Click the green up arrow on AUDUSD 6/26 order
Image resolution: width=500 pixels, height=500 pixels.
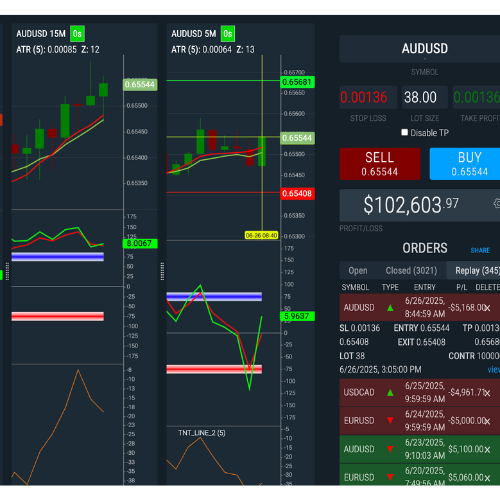pos(390,308)
